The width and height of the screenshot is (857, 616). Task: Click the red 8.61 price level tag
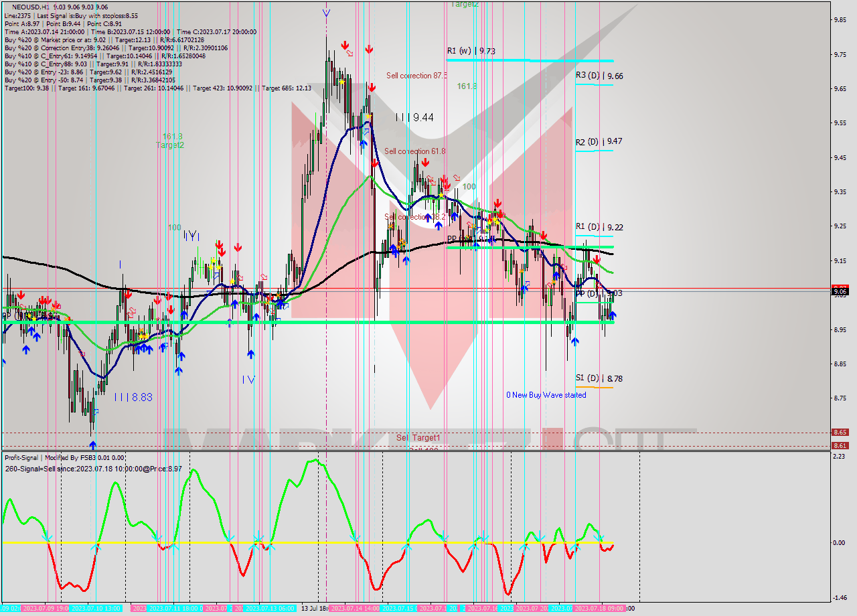(x=840, y=445)
